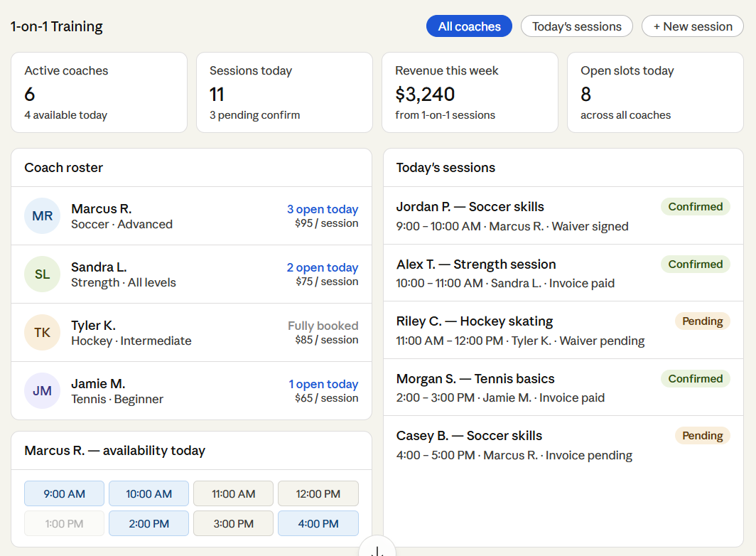The height and width of the screenshot is (556, 756).
Task: Pick the 4:00 PM time slot
Action: click(318, 523)
